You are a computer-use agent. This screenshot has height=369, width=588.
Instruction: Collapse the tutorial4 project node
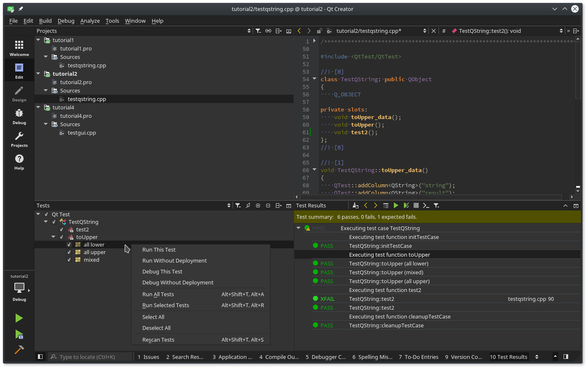tap(38, 107)
